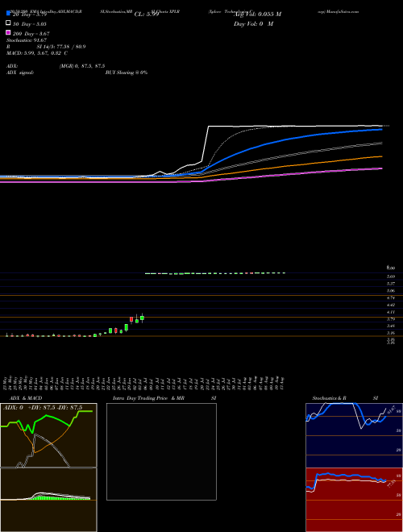Click the 'CL: 5.99' closing price label

pos(147,15)
